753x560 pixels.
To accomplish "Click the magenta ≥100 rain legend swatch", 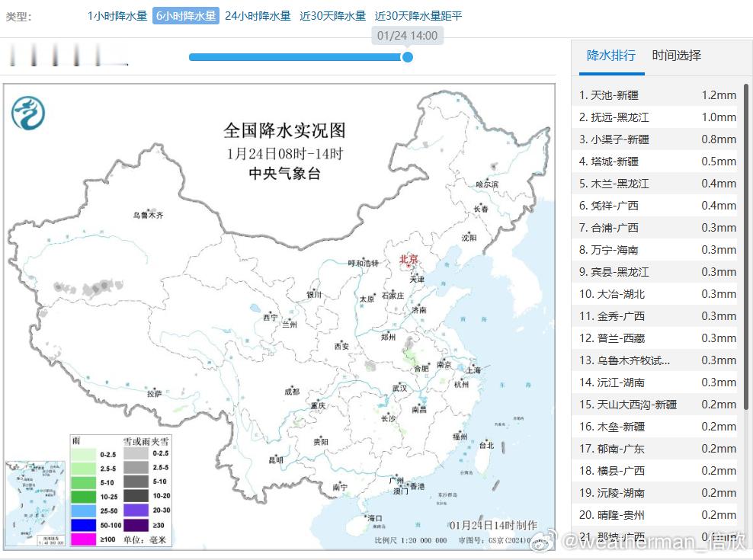I will [83, 539].
